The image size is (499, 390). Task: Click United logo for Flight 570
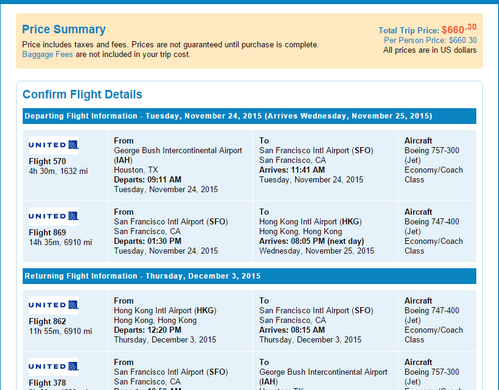coord(54,145)
